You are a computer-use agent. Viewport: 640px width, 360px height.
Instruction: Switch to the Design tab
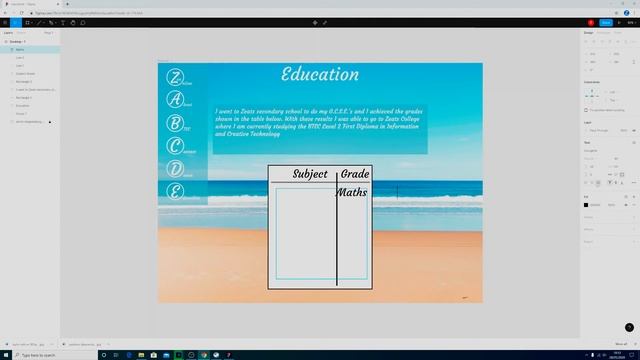coord(588,33)
